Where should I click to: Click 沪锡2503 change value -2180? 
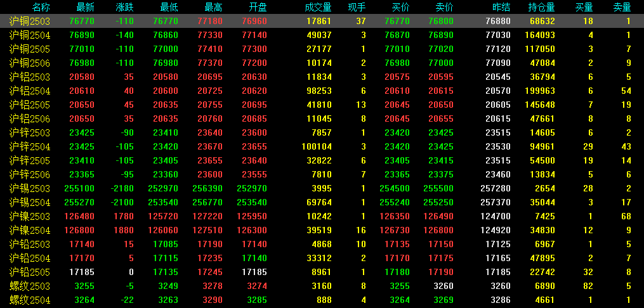(122, 189)
